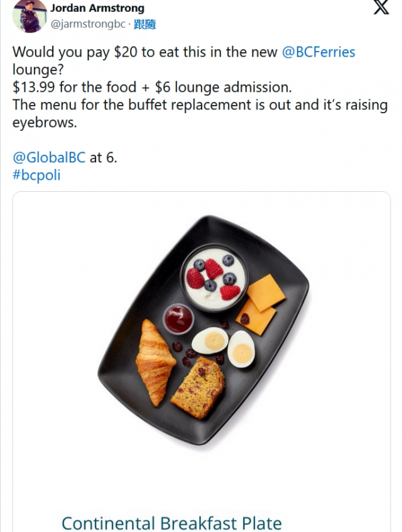
Task: Open the @BCFerries mention
Action: pos(318,52)
